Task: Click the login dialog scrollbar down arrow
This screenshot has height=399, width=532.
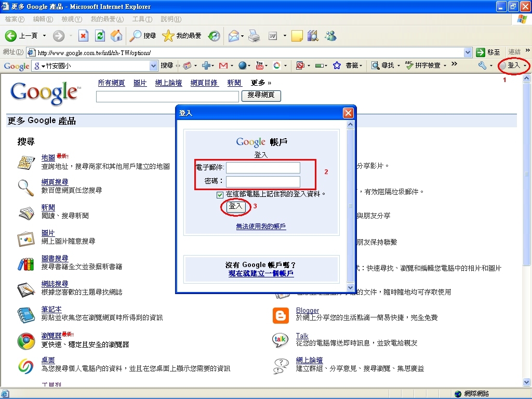Action: coord(351,287)
